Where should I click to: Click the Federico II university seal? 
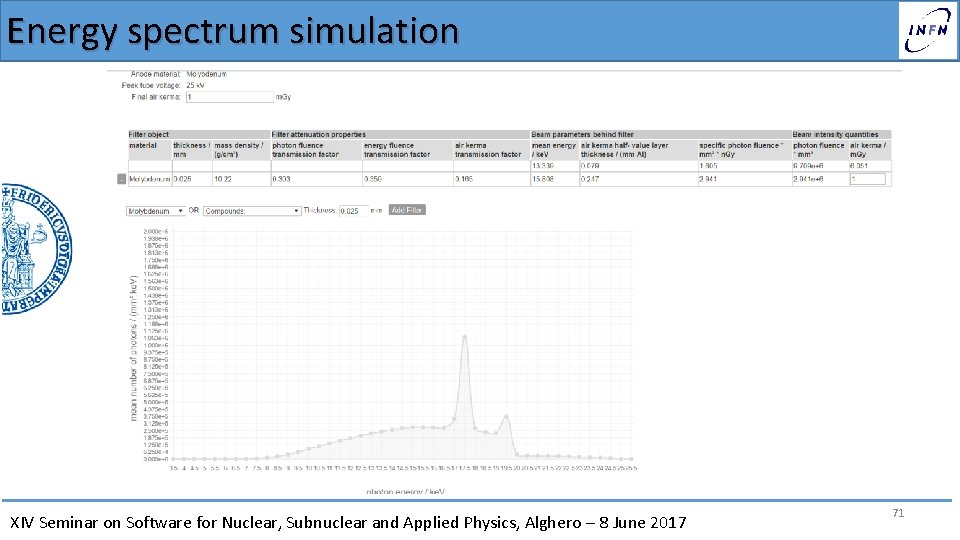(36, 249)
